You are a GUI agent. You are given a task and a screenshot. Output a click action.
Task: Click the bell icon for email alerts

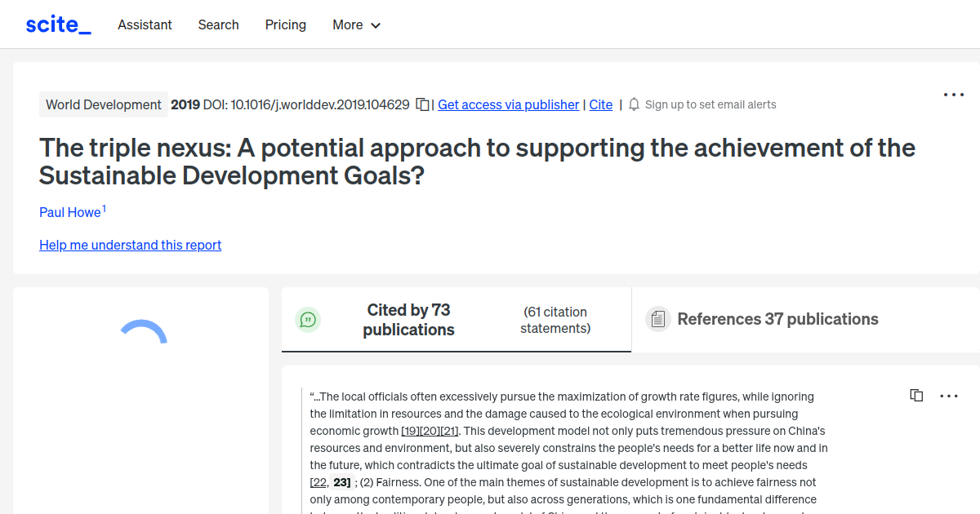634,104
